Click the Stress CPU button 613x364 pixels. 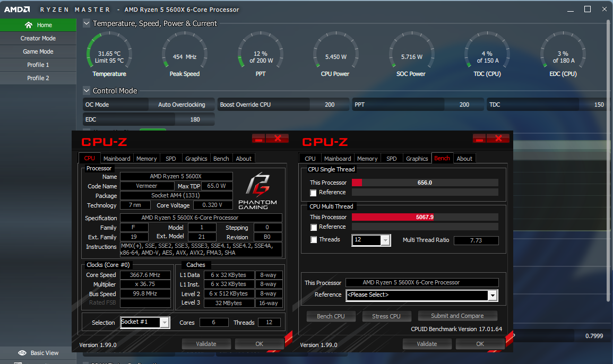tap(386, 316)
